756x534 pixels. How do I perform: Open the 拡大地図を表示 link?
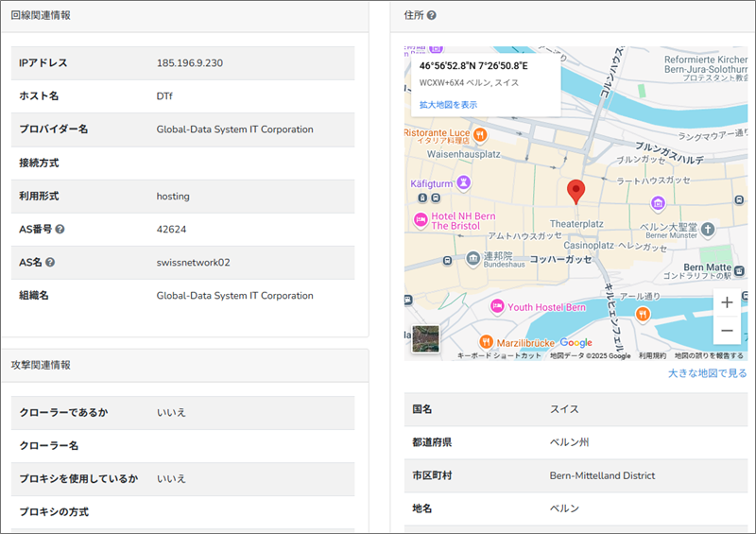(448, 105)
